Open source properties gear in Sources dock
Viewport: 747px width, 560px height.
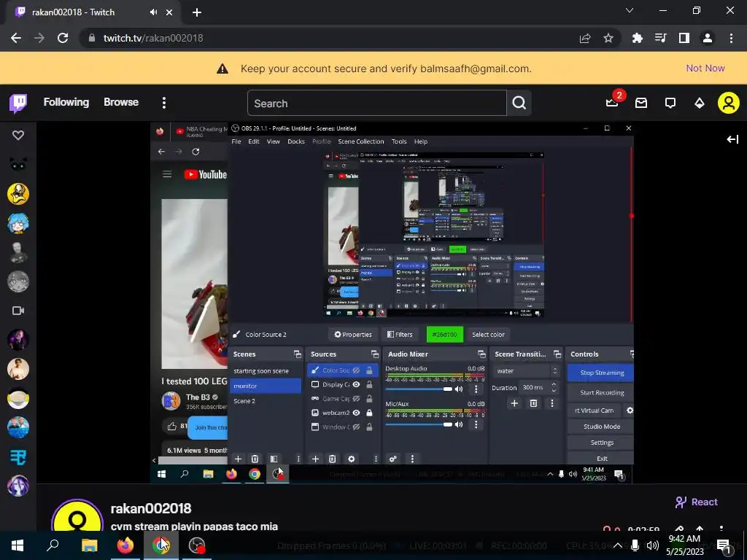[x=351, y=459]
